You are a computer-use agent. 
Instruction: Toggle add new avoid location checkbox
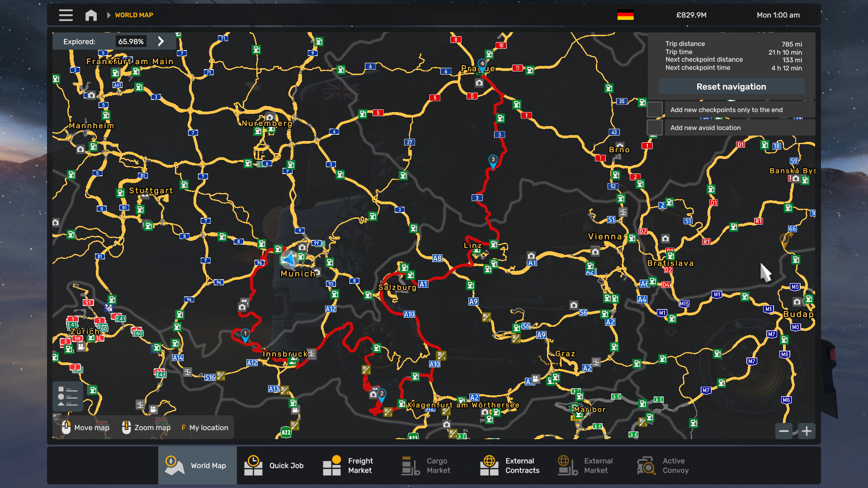(x=655, y=128)
